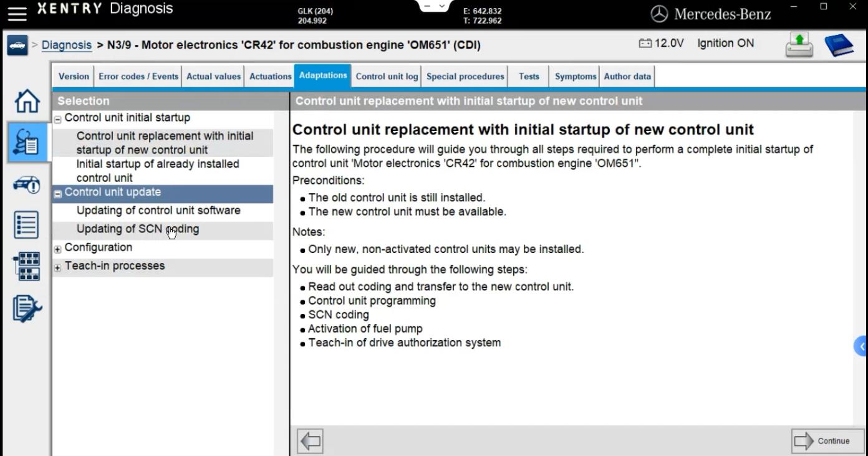
Task: Click the 12.0V voltage reading
Action: [670, 44]
